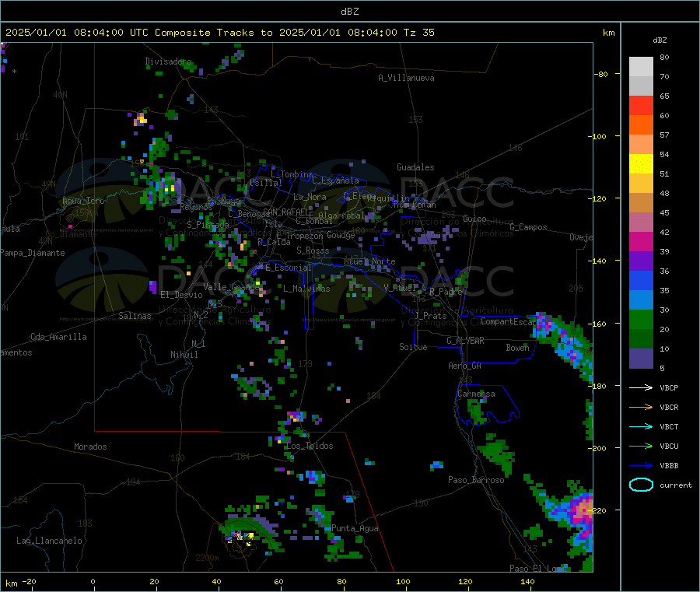Click the J_Prats map label
700x592 pixels.
pyautogui.click(x=431, y=316)
